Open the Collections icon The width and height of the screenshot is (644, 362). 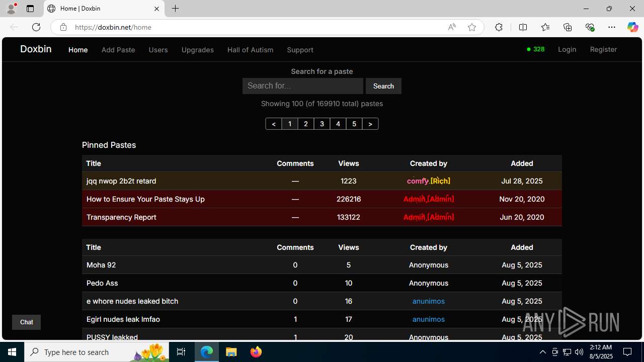tap(568, 27)
